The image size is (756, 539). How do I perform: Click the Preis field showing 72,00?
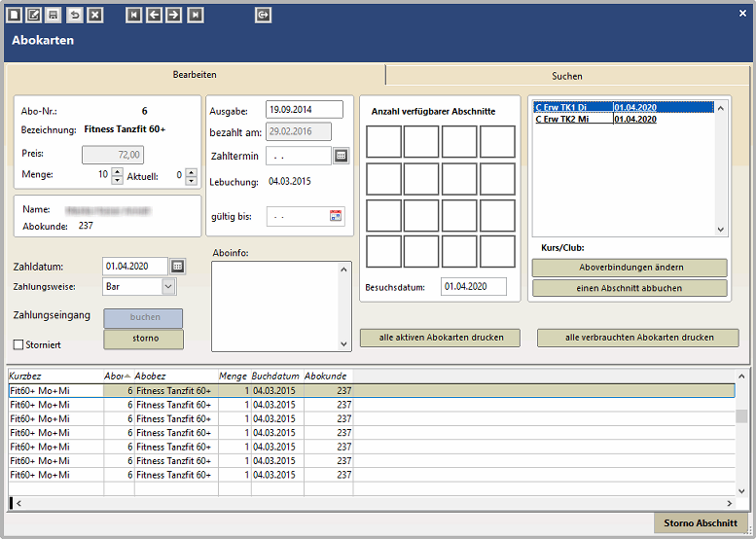point(113,155)
